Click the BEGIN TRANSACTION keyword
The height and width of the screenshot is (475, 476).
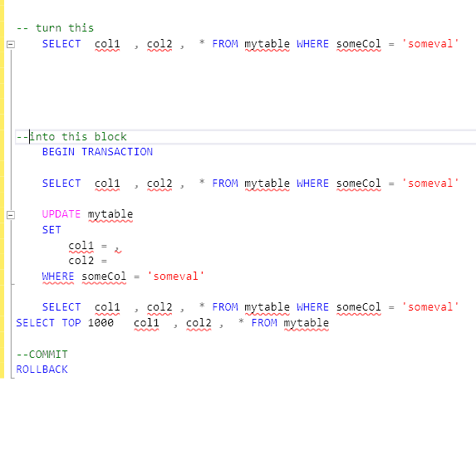(x=97, y=152)
